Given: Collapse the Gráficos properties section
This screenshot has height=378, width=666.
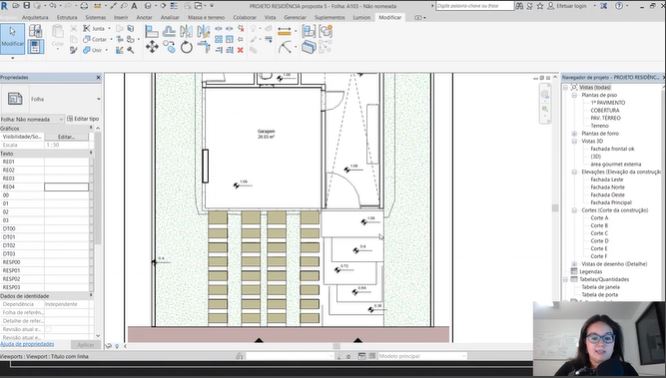Looking at the screenshot, I should point(91,128).
